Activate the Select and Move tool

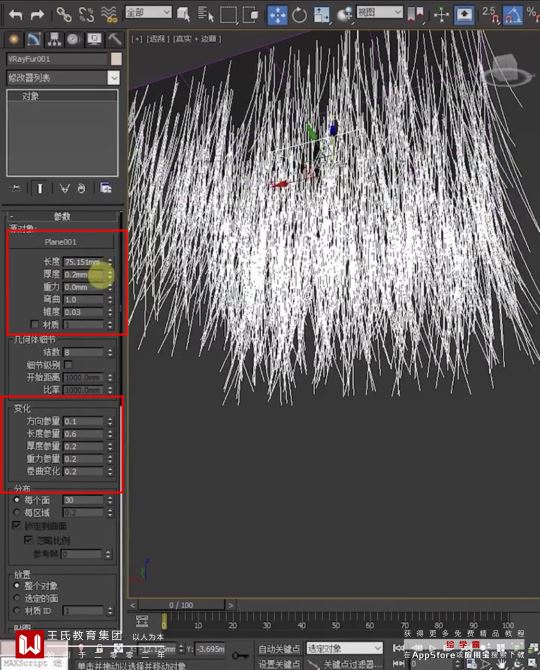click(278, 15)
